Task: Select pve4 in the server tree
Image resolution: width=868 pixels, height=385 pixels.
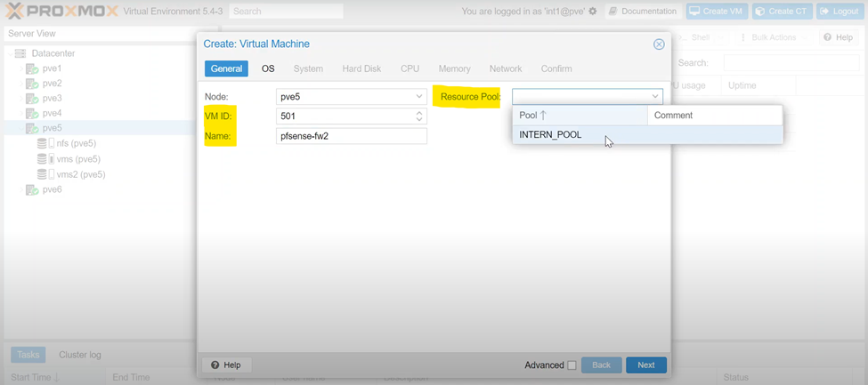Action: [x=52, y=114]
